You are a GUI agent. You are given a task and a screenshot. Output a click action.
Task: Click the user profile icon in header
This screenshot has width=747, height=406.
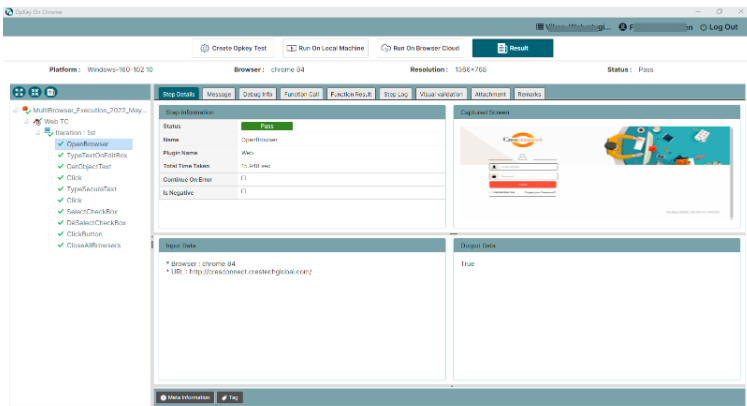623,27
